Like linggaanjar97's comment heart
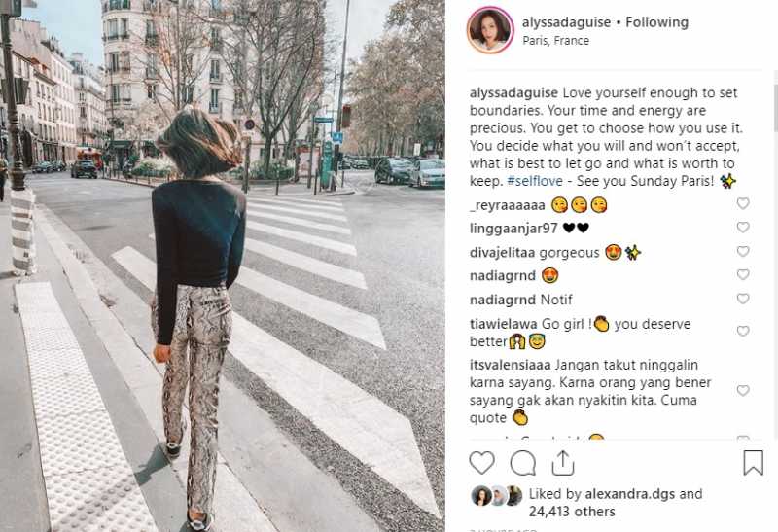The width and height of the screenshot is (778, 532). click(743, 228)
